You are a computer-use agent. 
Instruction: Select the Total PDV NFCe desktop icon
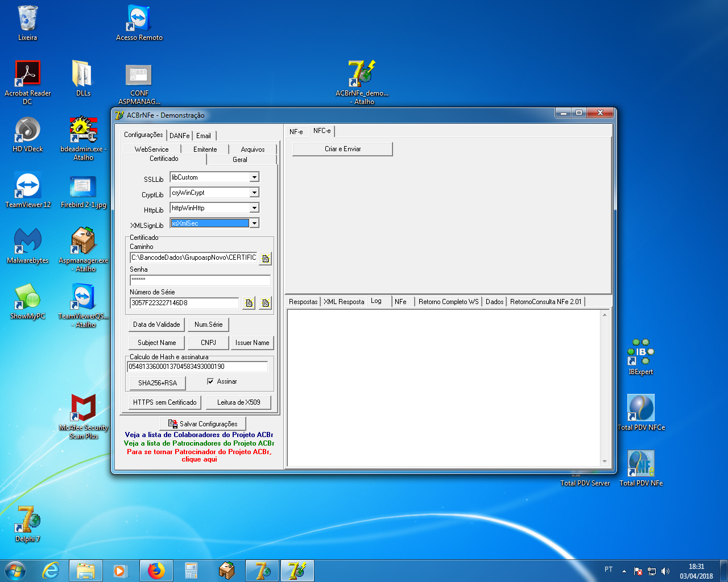click(641, 413)
